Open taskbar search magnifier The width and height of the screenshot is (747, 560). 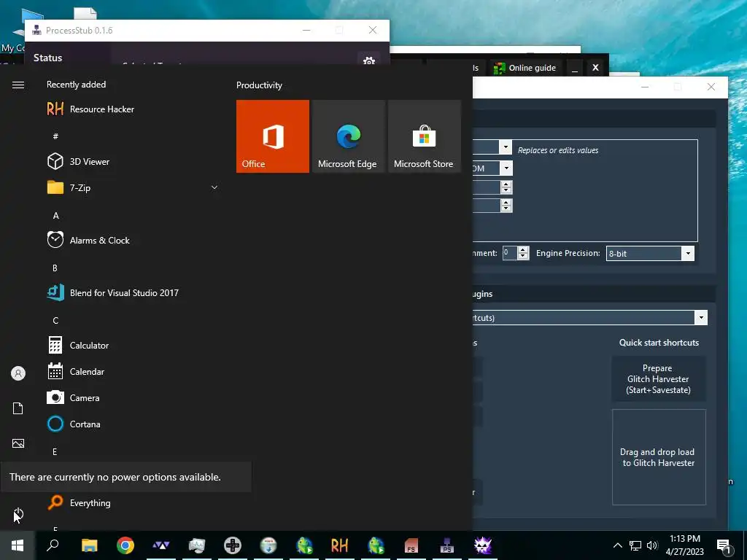[53, 545]
